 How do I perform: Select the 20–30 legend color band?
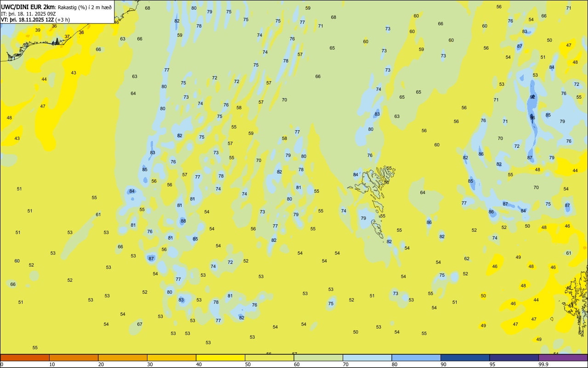tap(123, 357)
